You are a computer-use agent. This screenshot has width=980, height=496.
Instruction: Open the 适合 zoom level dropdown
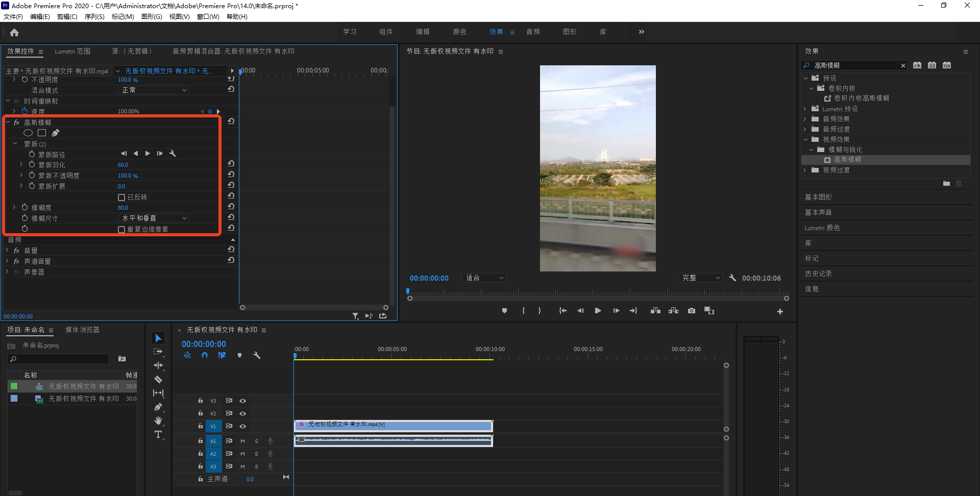tap(484, 278)
